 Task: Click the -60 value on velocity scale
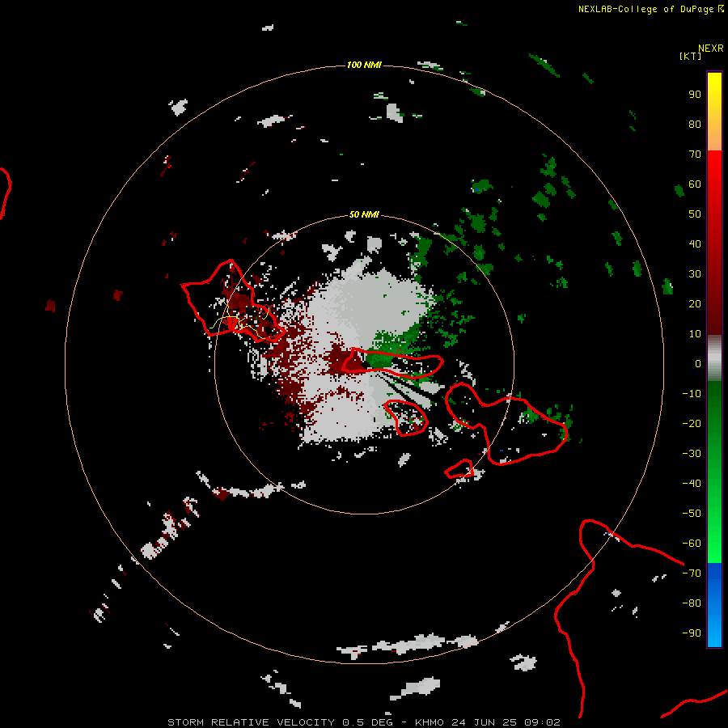(x=692, y=544)
